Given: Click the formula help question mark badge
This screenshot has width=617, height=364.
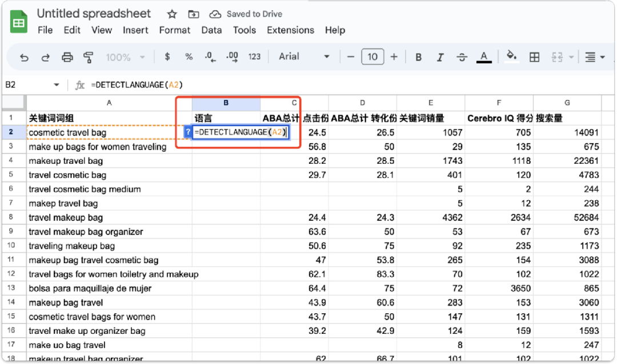Looking at the screenshot, I should tap(188, 132).
